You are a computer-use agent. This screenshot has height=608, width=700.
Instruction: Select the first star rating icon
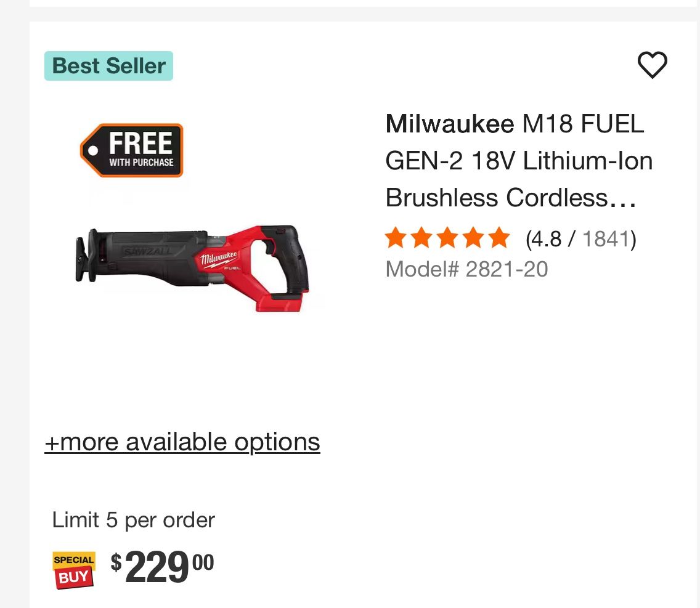tap(394, 237)
